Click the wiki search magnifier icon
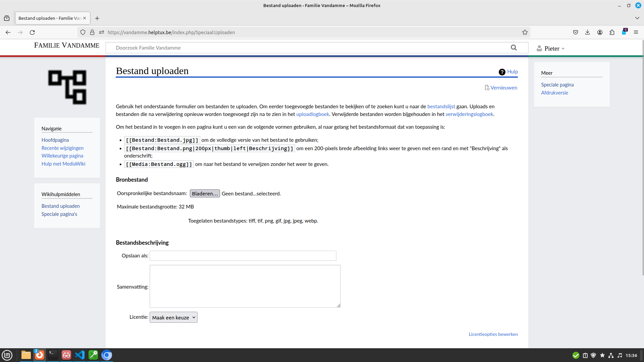Screen dimensions: 644x362 pos(514,48)
